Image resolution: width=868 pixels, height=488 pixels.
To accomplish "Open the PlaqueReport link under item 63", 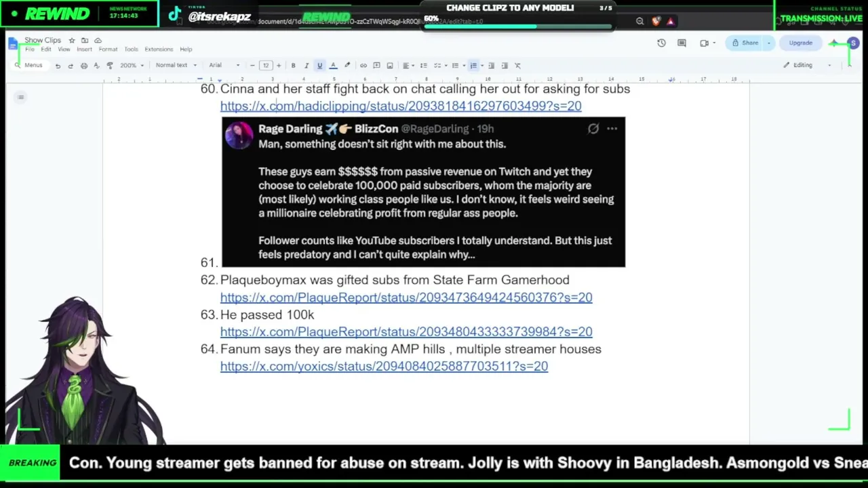I will coord(406,331).
